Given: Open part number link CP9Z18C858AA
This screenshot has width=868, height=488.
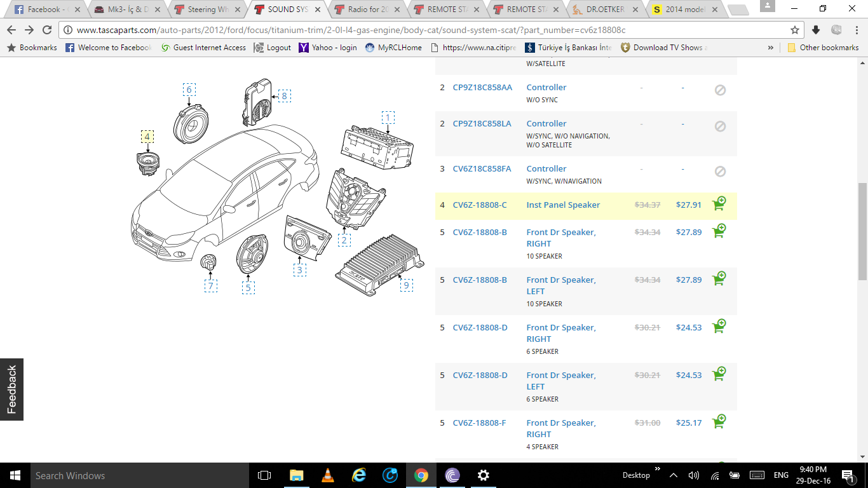Looking at the screenshot, I should point(482,87).
